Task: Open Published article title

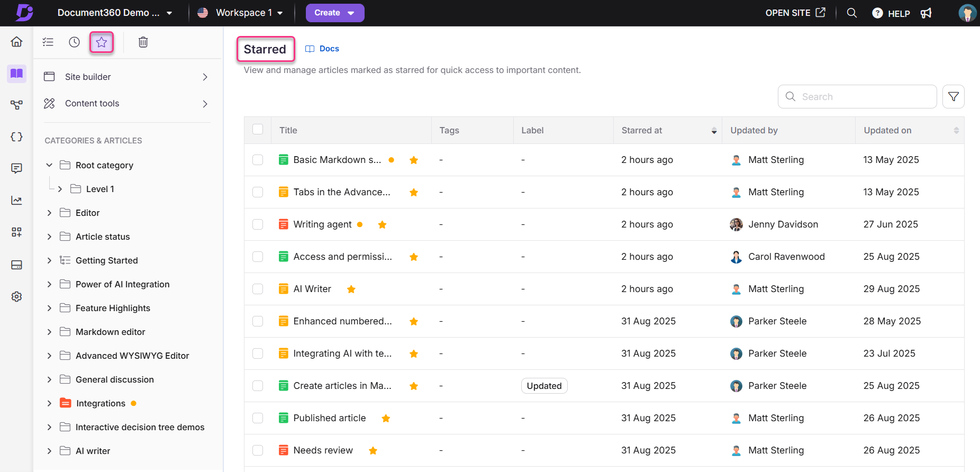Action: click(x=329, y=418)
